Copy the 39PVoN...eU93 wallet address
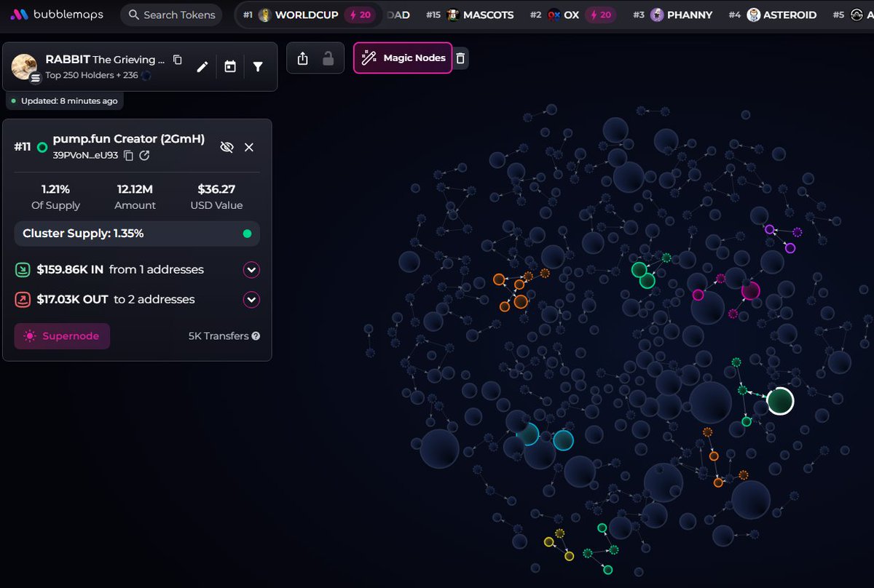Viewport: 874px width, 588px height. [x=129, y=156]
